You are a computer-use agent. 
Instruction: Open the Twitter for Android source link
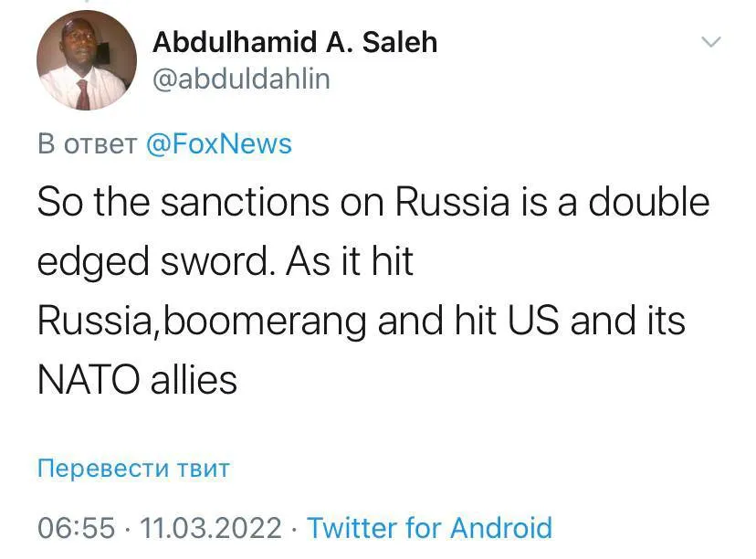click(430, 527)
